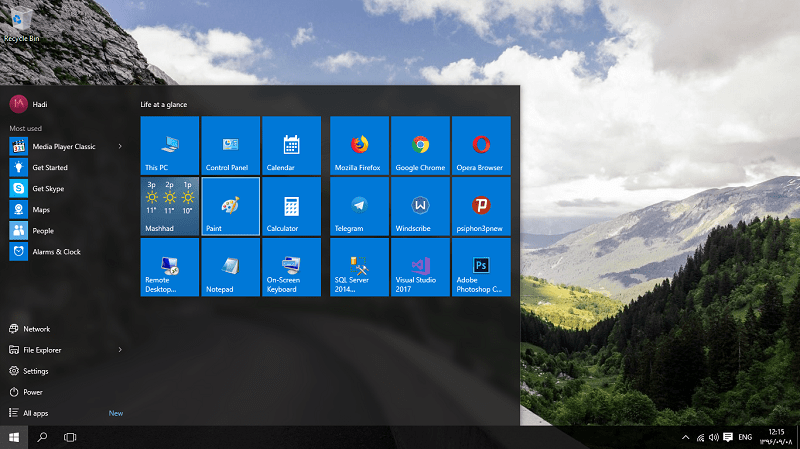Show hidden tray icons chevron

(686, 437)
